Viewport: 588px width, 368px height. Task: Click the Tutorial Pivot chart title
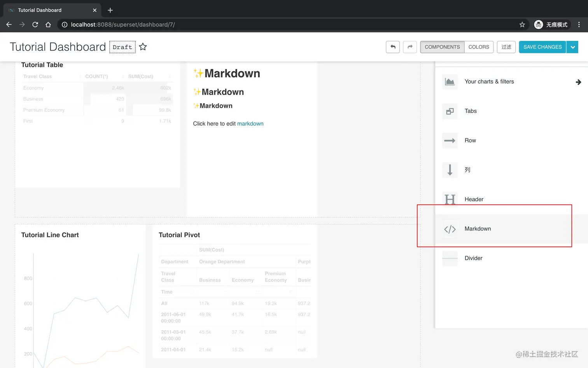coord(179,235)
